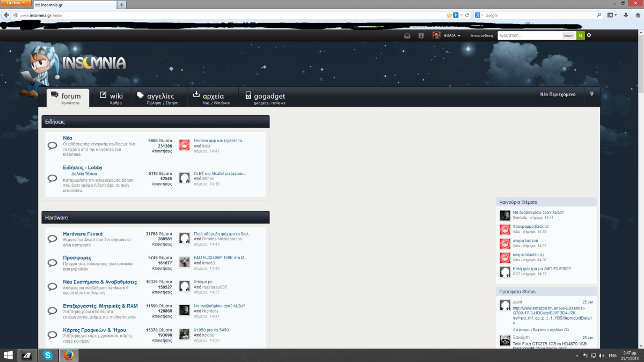Click the Google search input box
This screenshot has width=644, height=362.
coord(539,15)
